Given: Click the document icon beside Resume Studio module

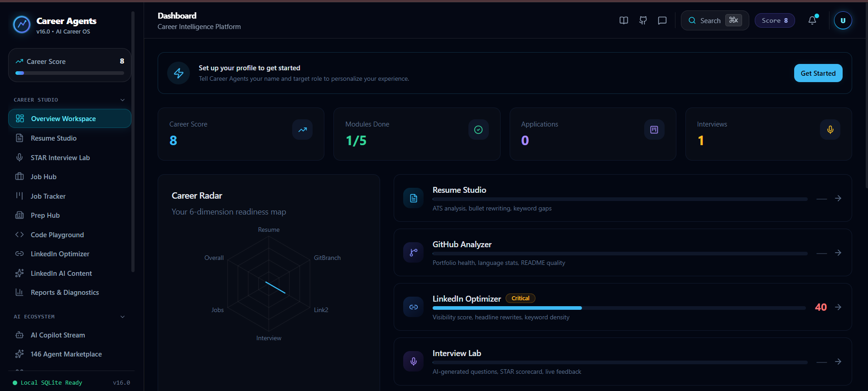Looking at the screenshot, I should (414, 198).
